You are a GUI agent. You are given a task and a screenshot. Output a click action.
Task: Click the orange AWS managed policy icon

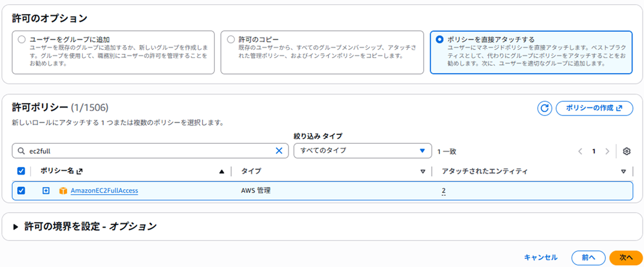pos(62,191)
